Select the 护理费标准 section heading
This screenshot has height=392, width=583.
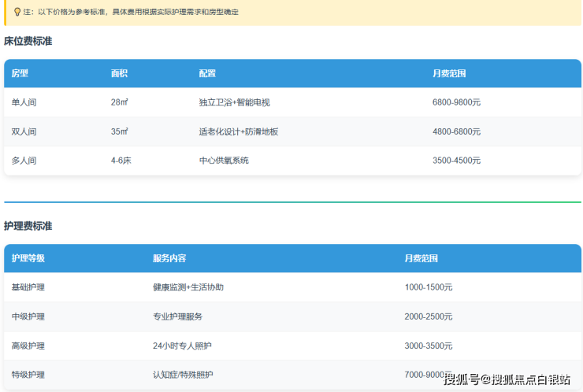pyautogui.click(x=28, y=226)
